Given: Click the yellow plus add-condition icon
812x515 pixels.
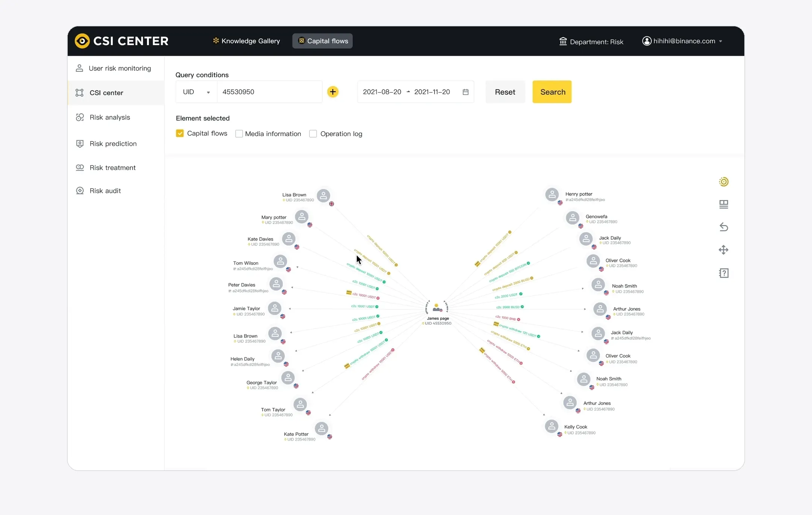Looking at the screenshot, I should [333, 92].
